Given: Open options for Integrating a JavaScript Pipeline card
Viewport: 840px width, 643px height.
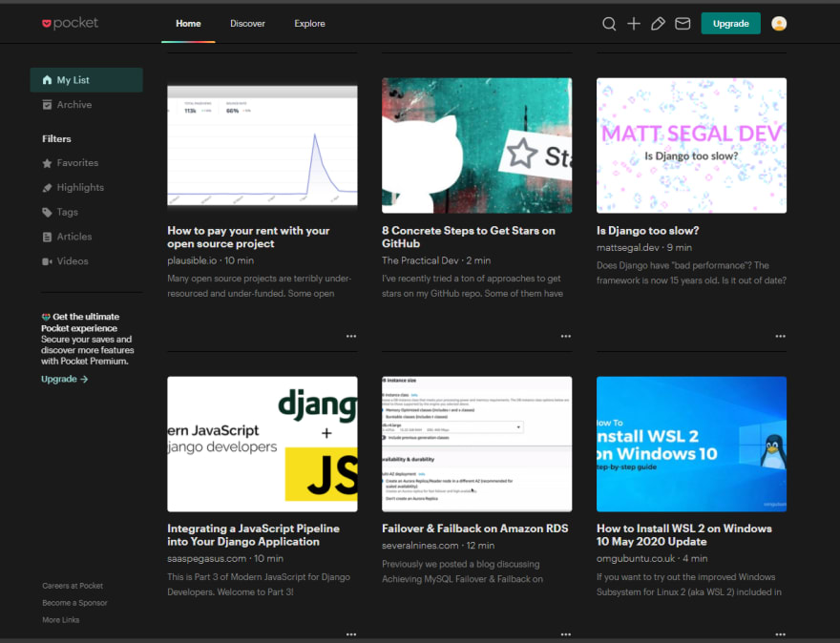Looking at the screenshot, I should 351,634.
